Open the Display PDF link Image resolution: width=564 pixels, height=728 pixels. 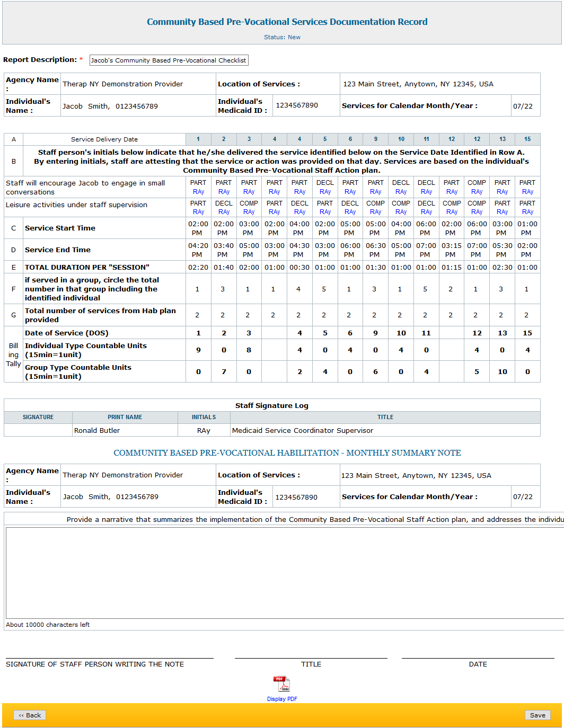click(x=282, y=699)
